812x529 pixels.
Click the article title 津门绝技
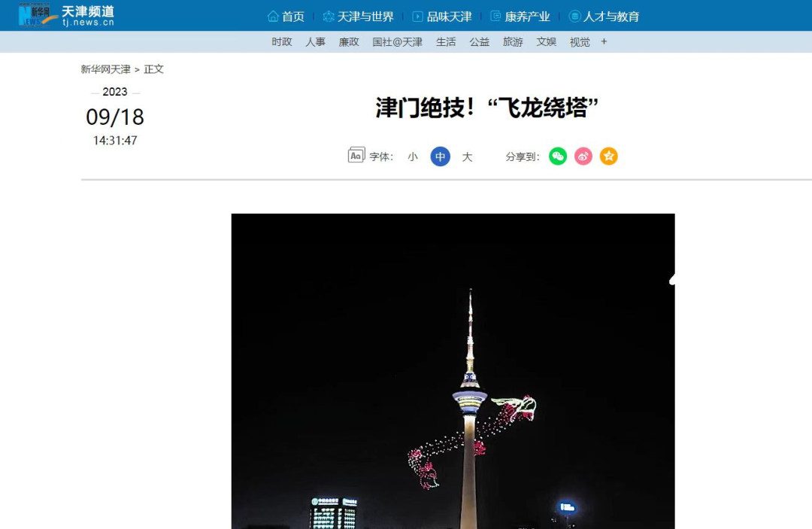point(487,108)
